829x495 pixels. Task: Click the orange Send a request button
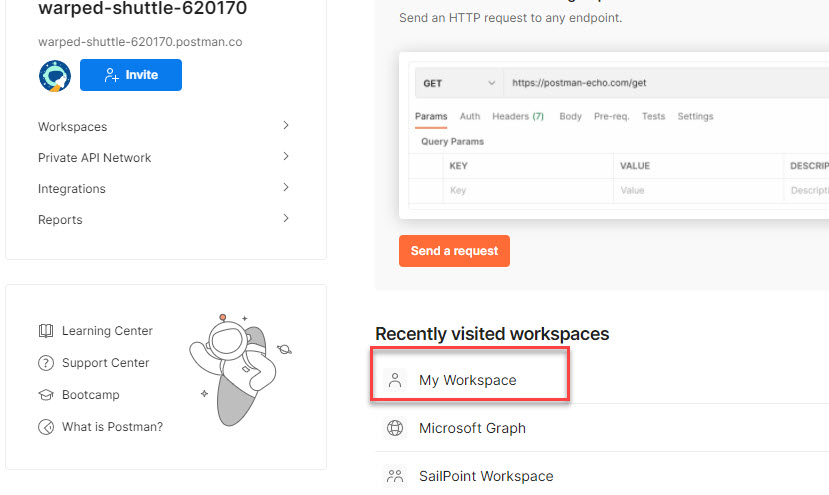tap(454, 251)
